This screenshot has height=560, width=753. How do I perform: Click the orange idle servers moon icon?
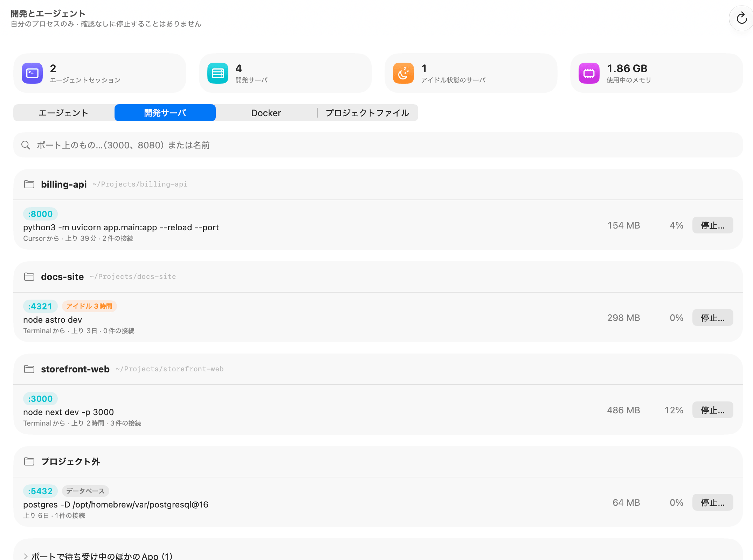[x=403, y=73]
